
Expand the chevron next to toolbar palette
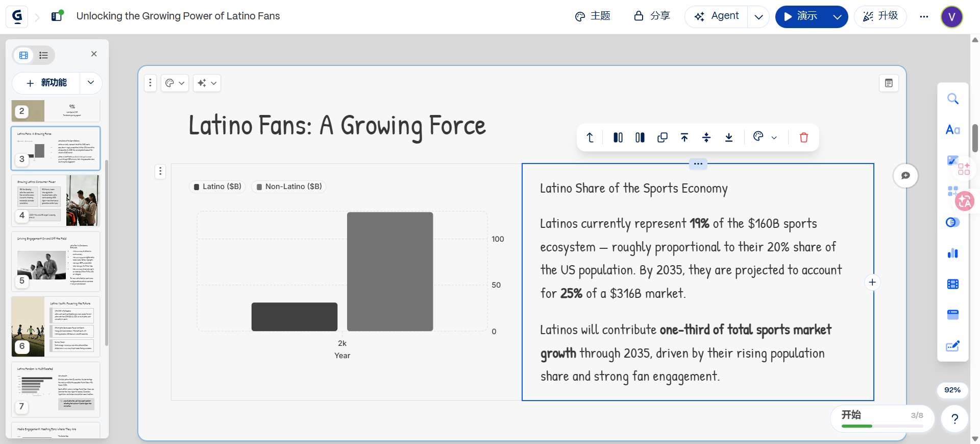point(774,137)
